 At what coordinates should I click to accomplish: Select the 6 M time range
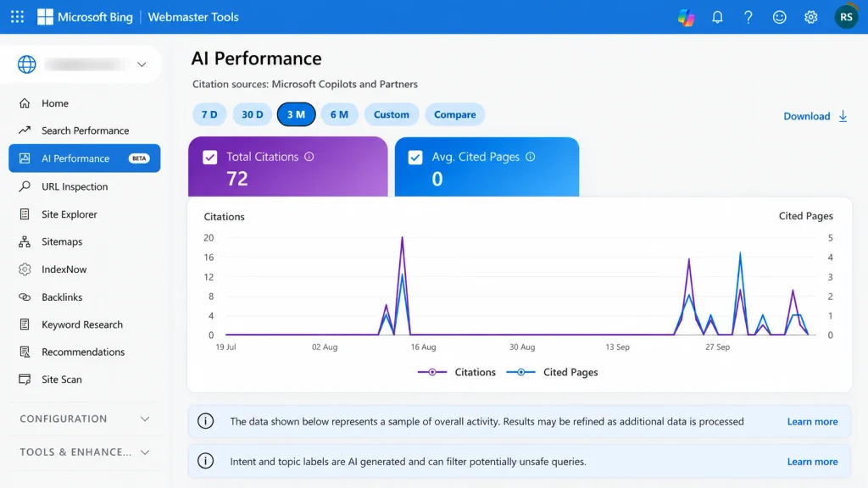click(x=339, y=114)
